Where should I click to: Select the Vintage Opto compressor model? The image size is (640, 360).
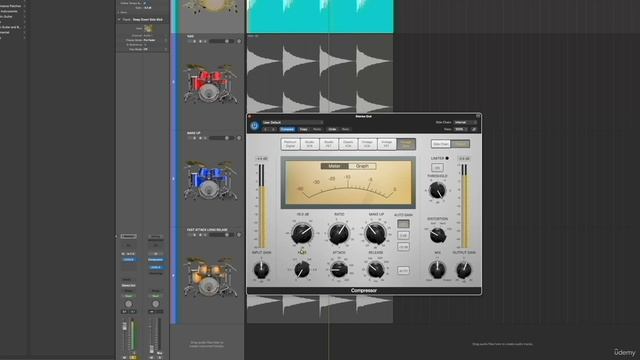(x=406, y=144)
